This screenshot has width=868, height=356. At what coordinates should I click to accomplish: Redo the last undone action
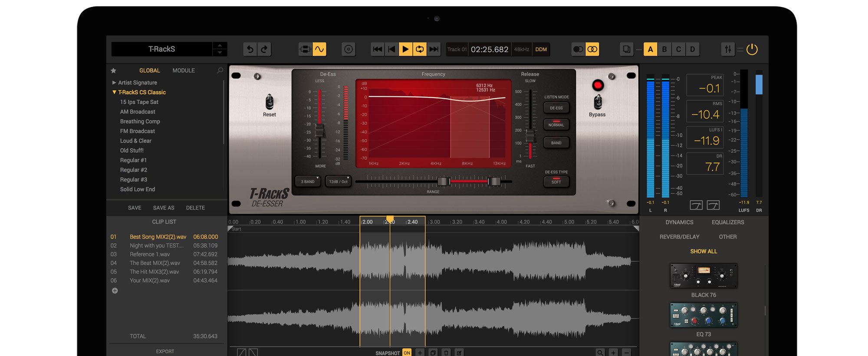tap(264, 49)
